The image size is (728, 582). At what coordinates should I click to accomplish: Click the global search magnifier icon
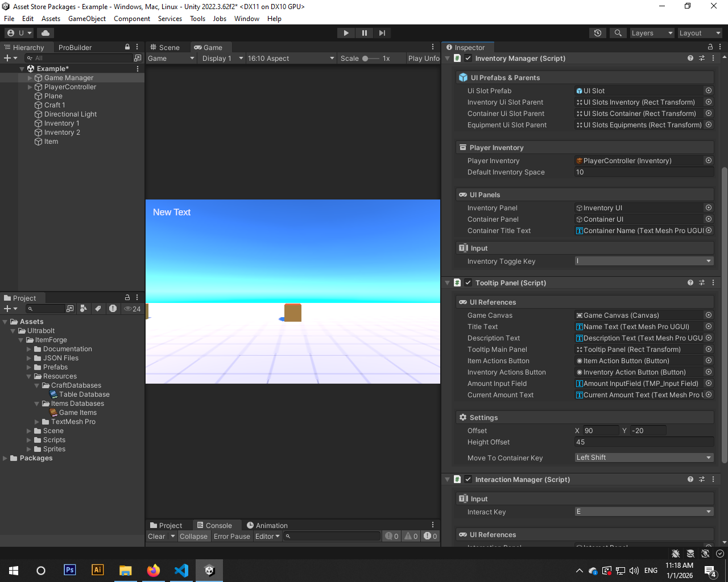point(618,33)
